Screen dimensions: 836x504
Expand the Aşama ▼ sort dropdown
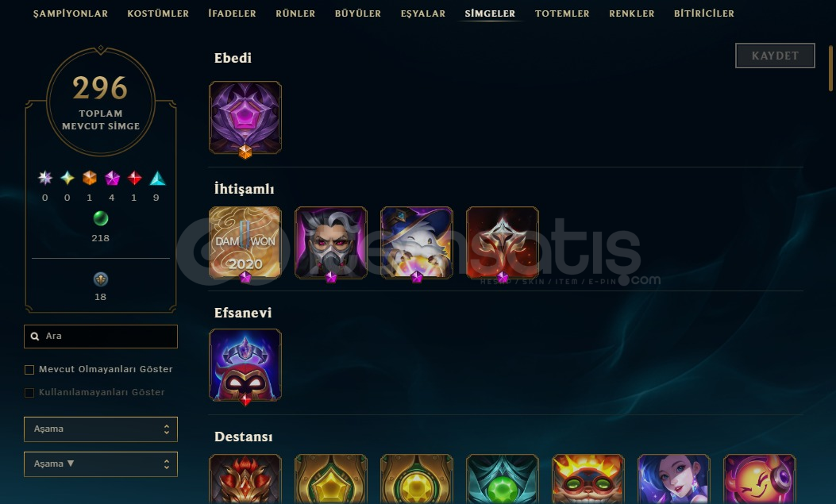pos(101,464)
